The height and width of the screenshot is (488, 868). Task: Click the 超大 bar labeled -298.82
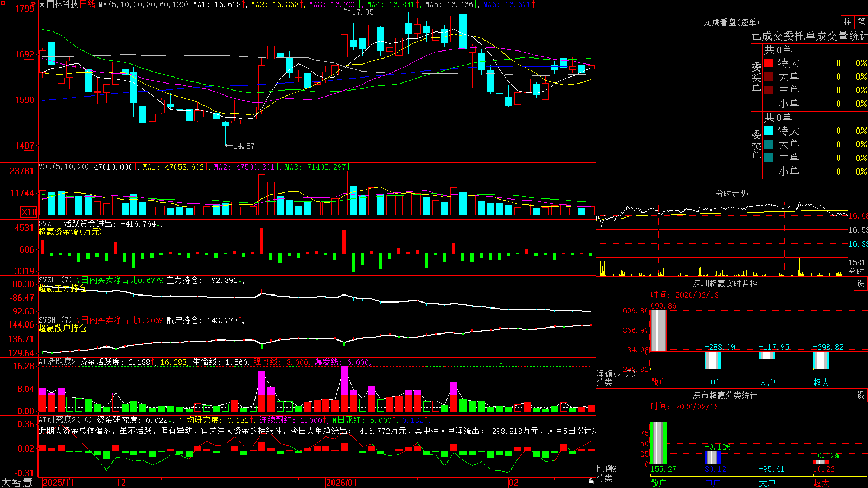[x=821, y=361]
